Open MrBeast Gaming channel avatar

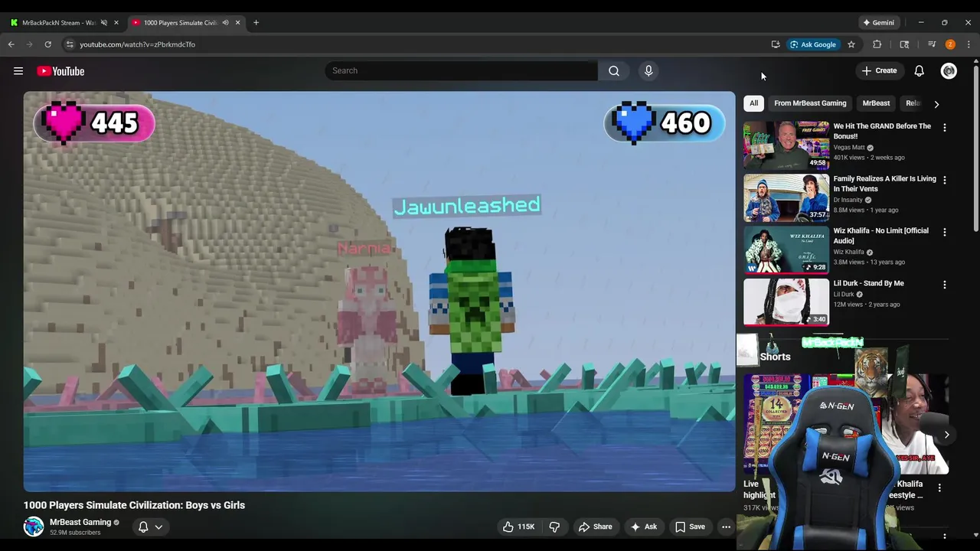click(34, 527)
